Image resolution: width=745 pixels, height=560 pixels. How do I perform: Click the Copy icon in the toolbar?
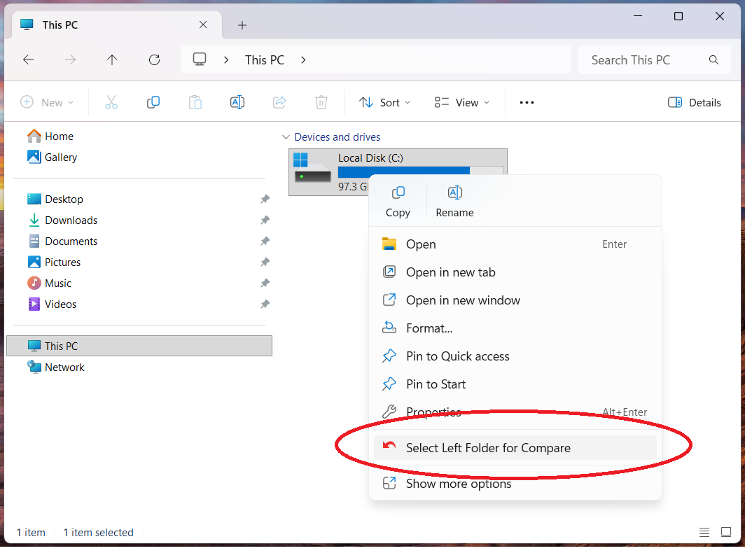click(x=153, y=102)
